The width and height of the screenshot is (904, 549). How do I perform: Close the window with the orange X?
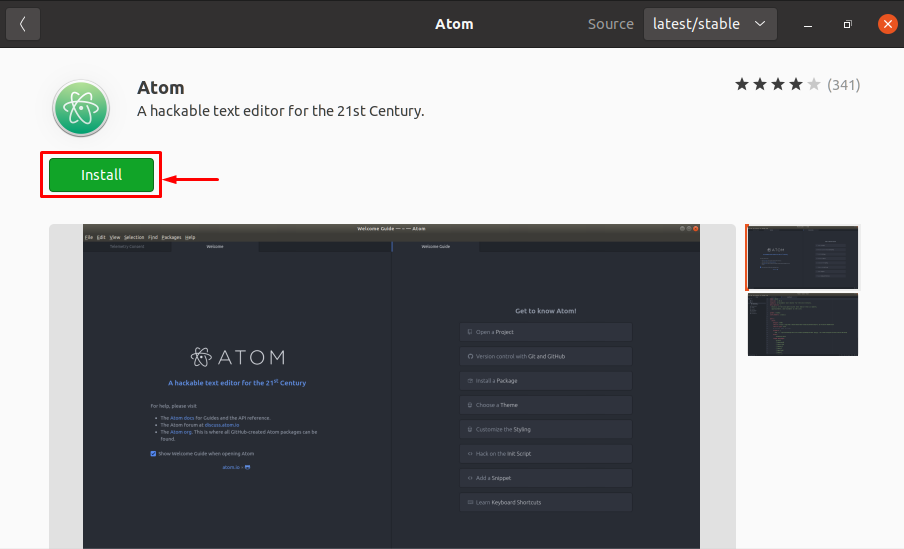(x=887, y=24)
